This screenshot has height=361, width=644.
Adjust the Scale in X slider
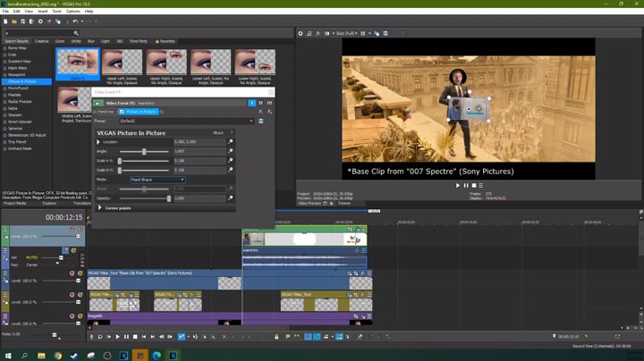[144, 161]
